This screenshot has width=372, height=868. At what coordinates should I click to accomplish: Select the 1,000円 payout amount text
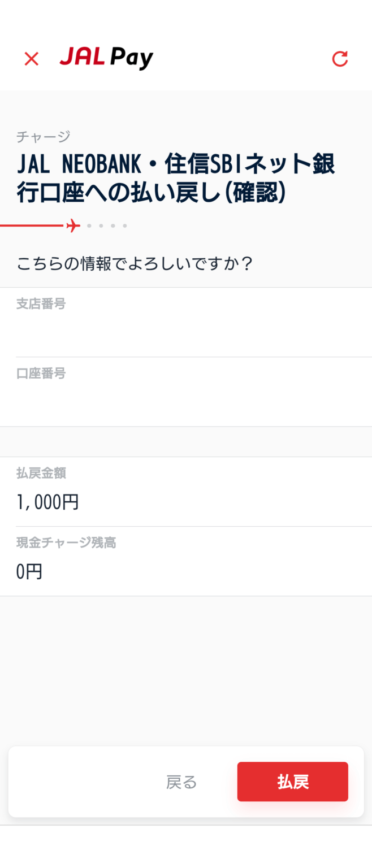coord(47,502)
